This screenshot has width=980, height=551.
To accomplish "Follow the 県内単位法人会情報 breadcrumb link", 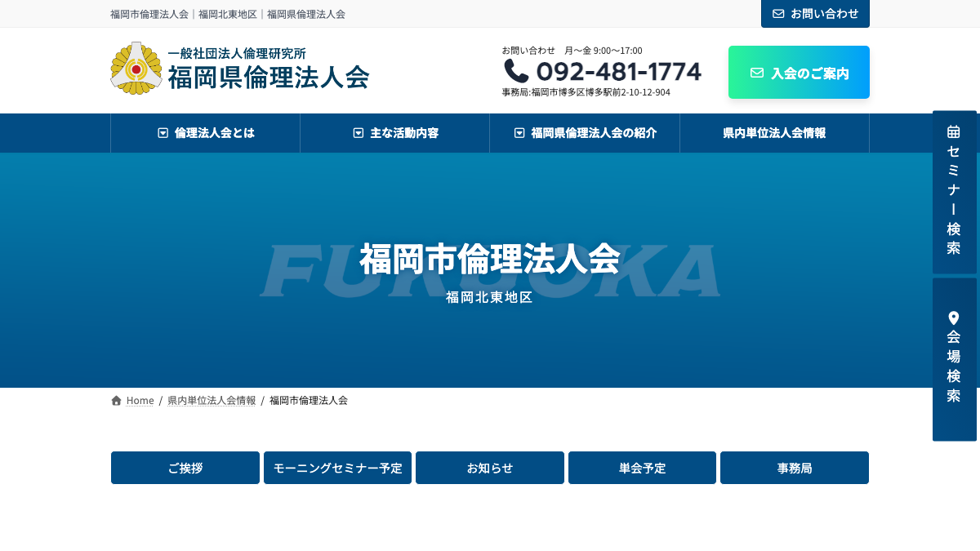I will click(x=212, y=401).
